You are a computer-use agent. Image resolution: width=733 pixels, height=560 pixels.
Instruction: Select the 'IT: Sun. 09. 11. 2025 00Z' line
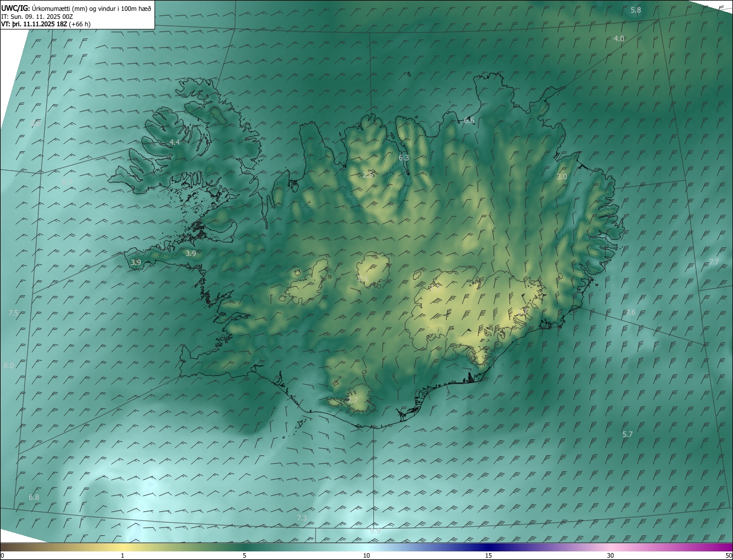click(x=37, y=17)
